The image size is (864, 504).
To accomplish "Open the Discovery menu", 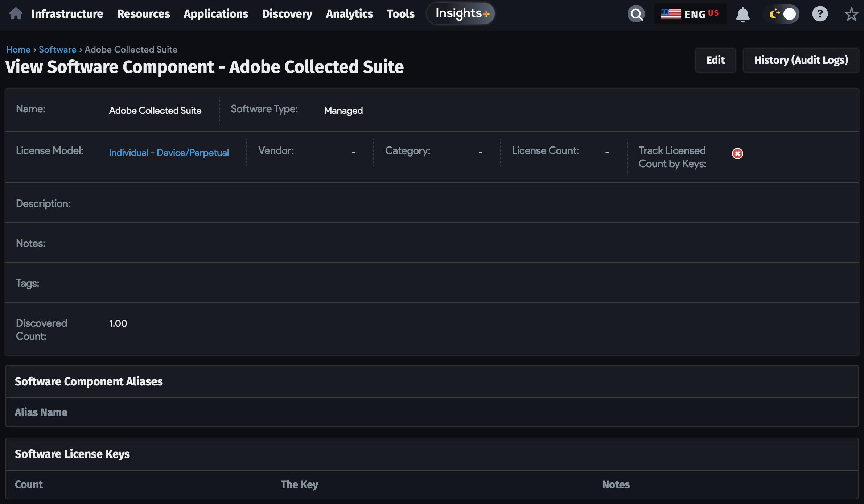I will click(287, 14).
